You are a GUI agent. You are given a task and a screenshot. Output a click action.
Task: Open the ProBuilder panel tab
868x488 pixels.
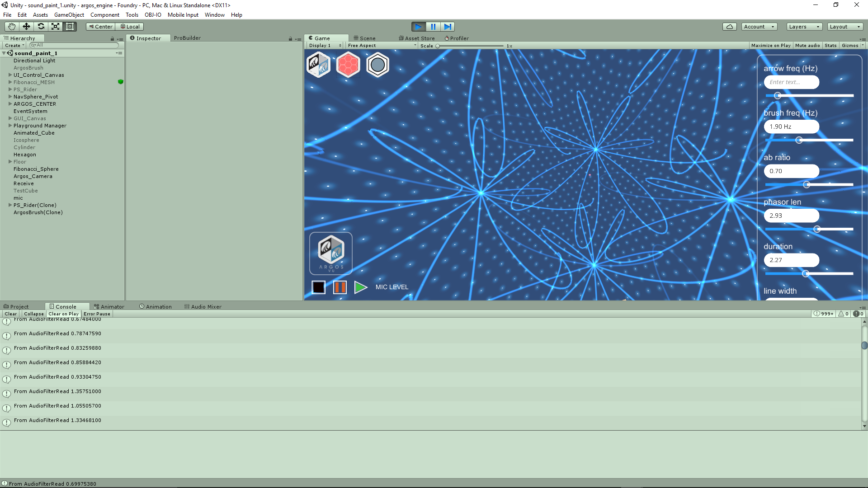188,38
